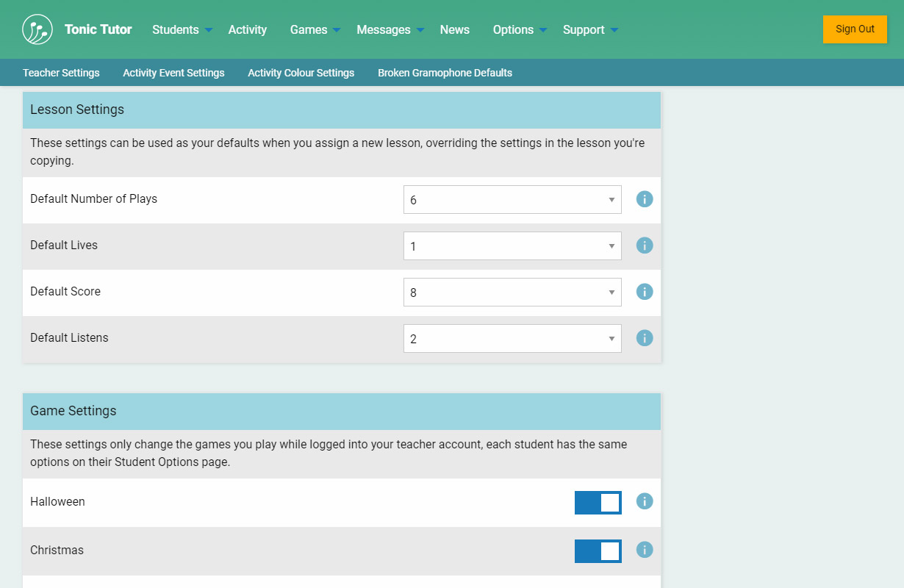
Task: Disable the Christmas game switch
Action: click(598, 551)
